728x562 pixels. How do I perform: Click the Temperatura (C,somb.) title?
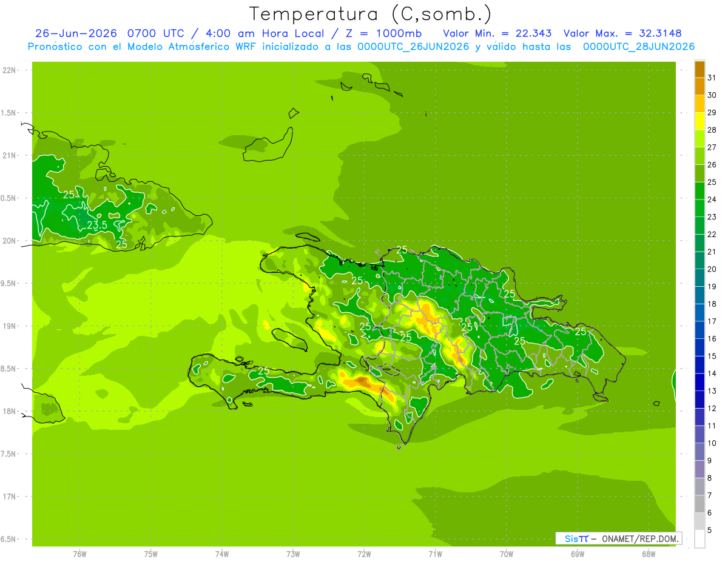[371, 14]
